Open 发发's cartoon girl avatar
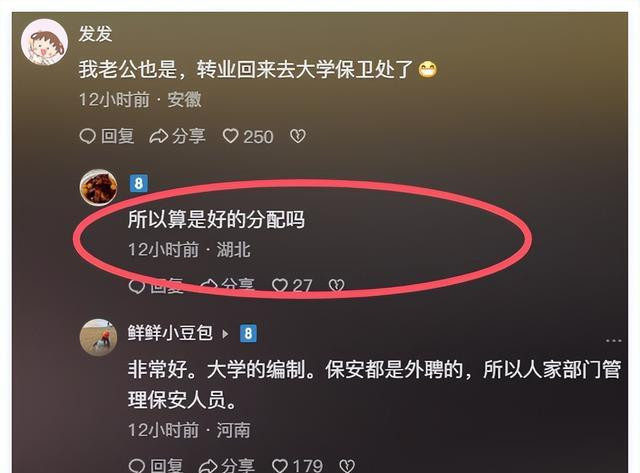 coord(44,42)
